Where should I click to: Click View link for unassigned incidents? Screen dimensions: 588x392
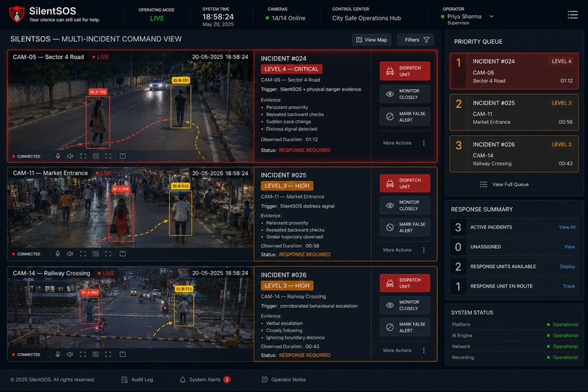click(569, 247)
